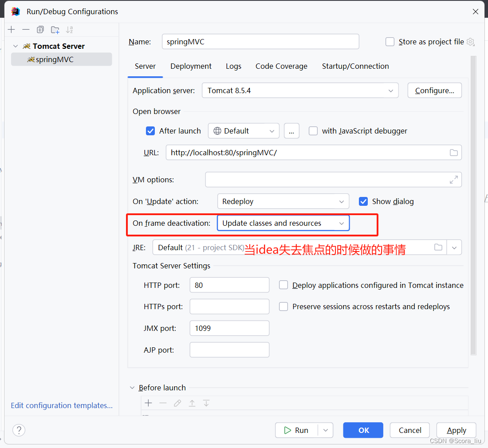
Task: Browse with folder icon in URL field
Action: click(454, 153)
